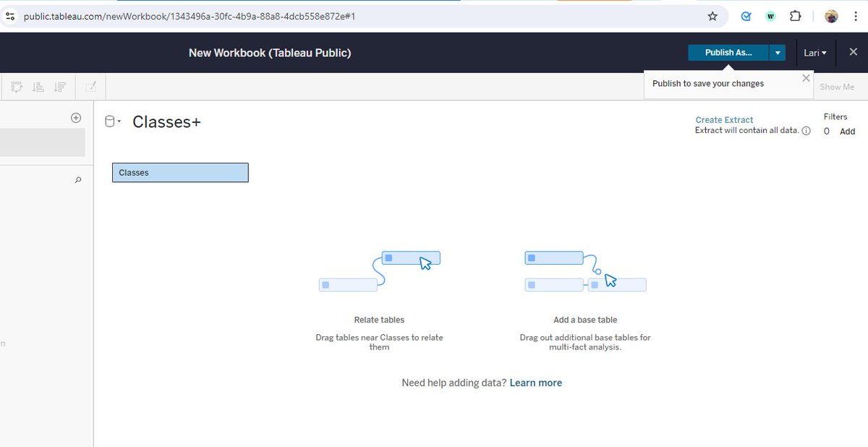
Task: Click the Create Extract link
Action: (724, 120)
